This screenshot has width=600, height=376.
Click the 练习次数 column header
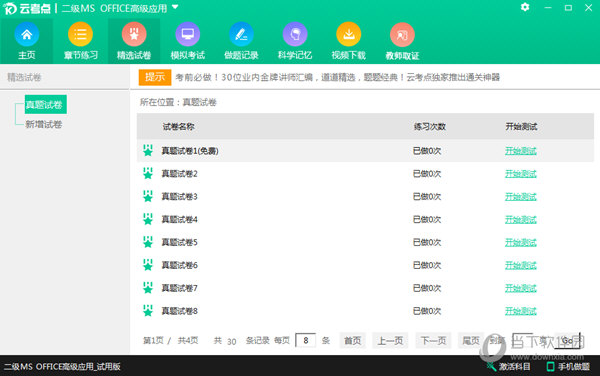tap(429, 127)
